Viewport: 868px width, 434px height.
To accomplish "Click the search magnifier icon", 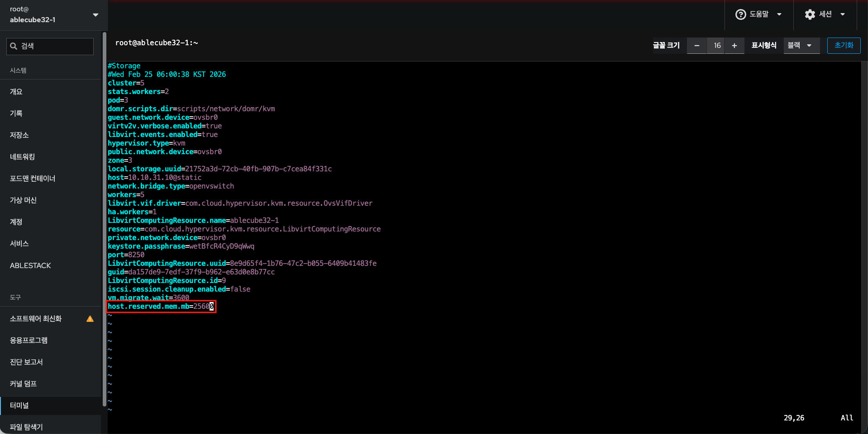I will [x=14, y=46].
